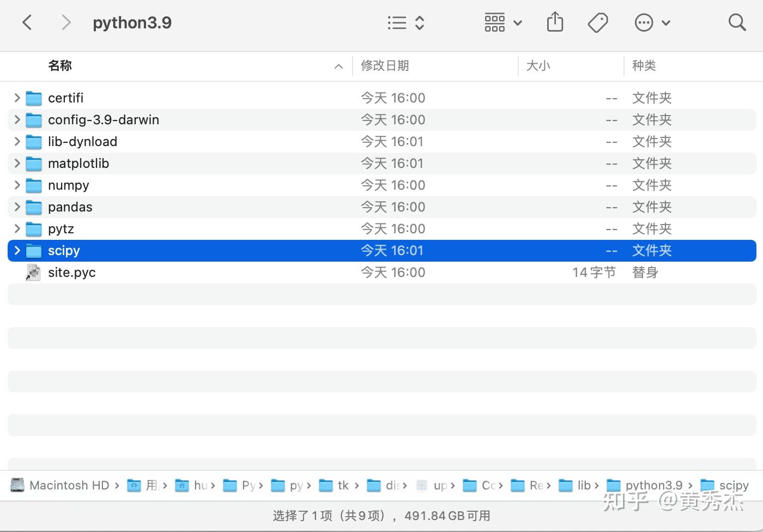Click the 替身 kind cell

pyautogui.click(x=645, y=272)
